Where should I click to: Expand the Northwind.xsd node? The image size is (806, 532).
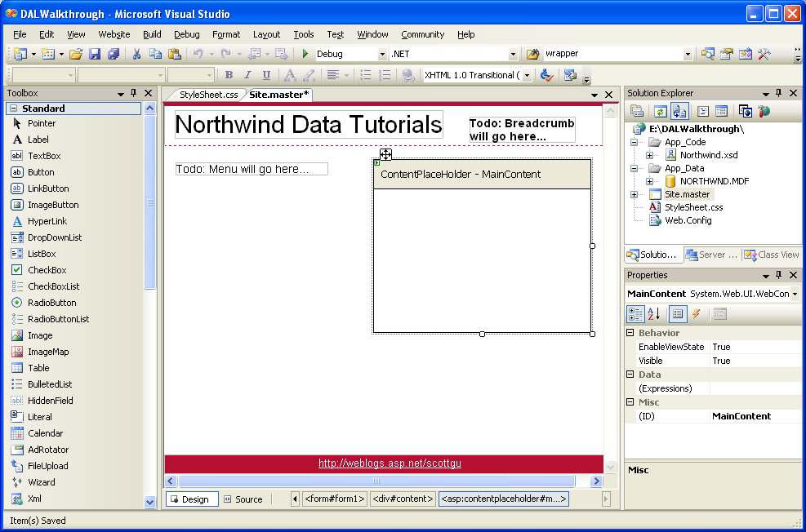coord(650,155)
